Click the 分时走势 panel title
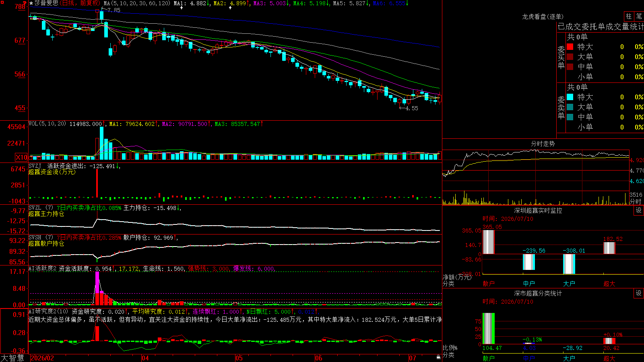This screenshot has width=644, height=362. tap(543, 144)
